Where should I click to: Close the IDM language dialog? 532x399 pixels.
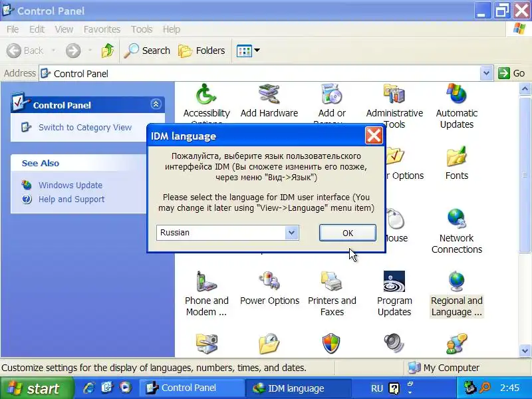tap(374, 136)
